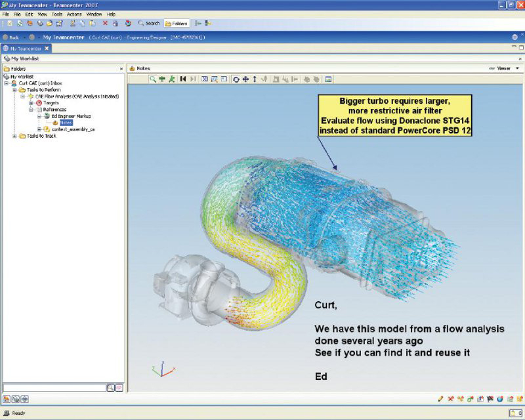Click the yellow markup note box

click(x=395, y=115)
